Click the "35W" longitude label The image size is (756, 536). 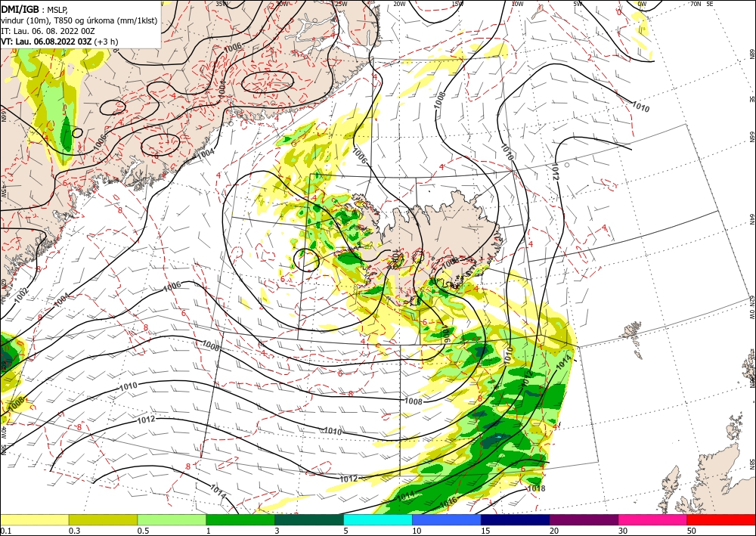coord(222,3)
